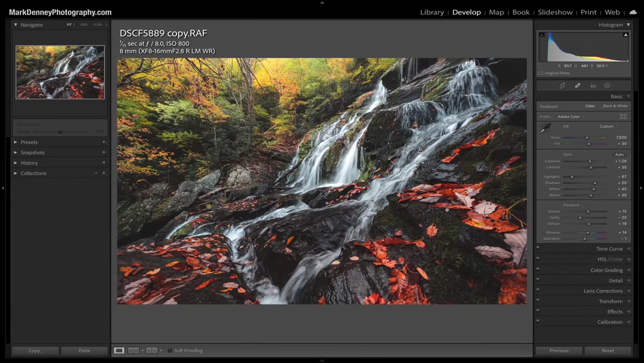The image size is (644, 363).
Task: Hide the top module panel arrow
Action: pyautogui.click(x=322, y=2)
